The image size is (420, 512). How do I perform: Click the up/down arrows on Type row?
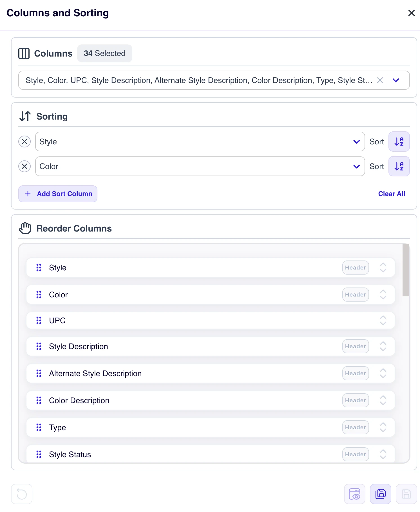coord(383,427)
